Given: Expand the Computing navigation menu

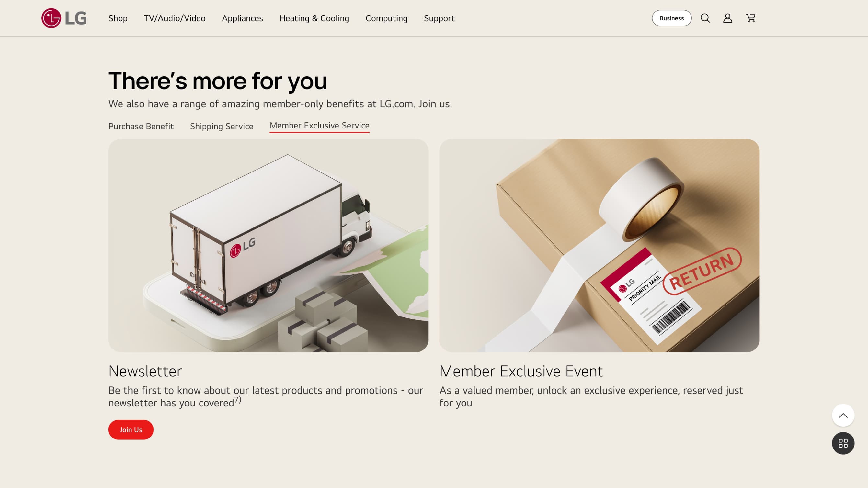Looking at the screenshot, I should tap(386, 18).
